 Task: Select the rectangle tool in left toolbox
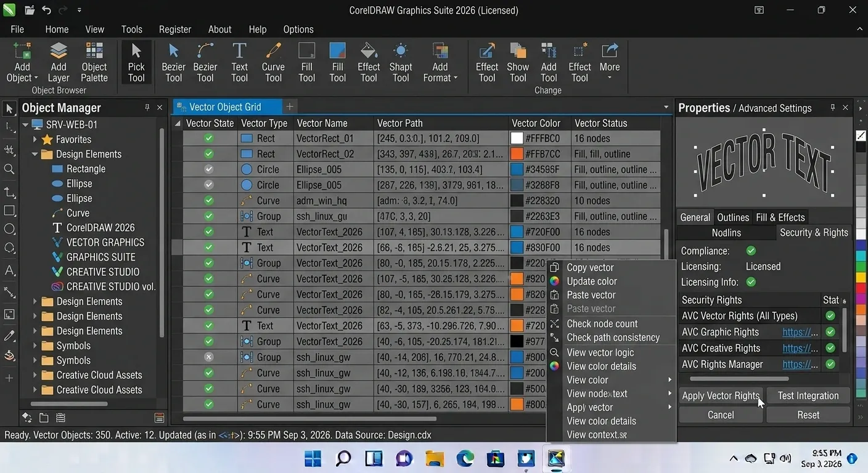click(9, 211)
